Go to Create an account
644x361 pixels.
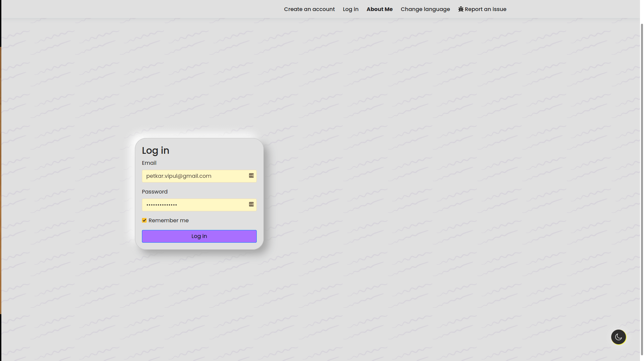pyautogui.click(x=309, y=9)
